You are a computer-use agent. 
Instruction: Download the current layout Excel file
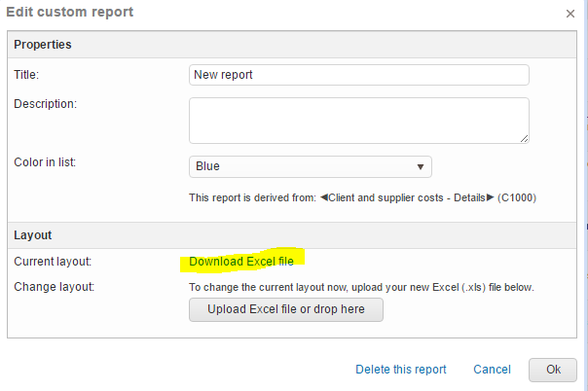tap(241, 262)
